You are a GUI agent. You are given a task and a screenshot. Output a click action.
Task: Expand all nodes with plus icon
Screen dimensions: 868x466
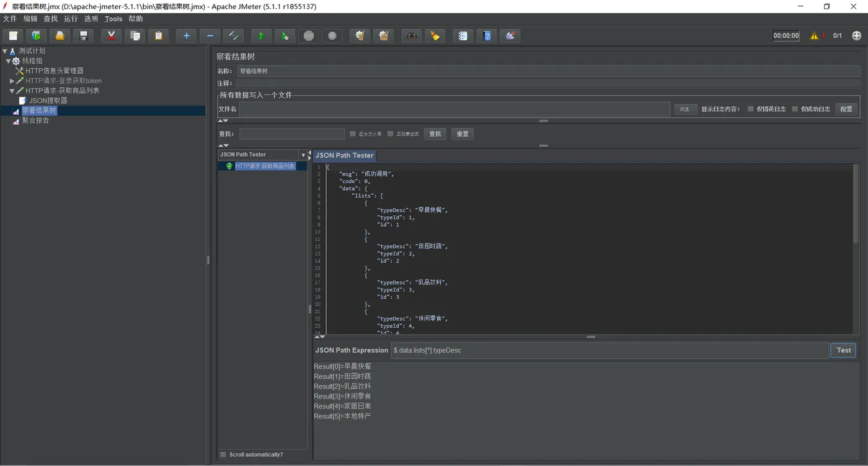point(186,36)
